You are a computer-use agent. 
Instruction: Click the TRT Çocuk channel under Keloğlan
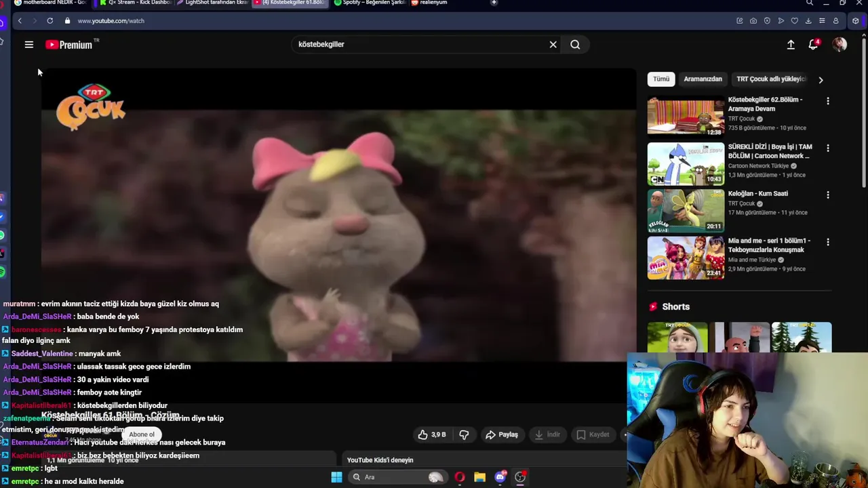pyautogui.click(x=741, y=203)
